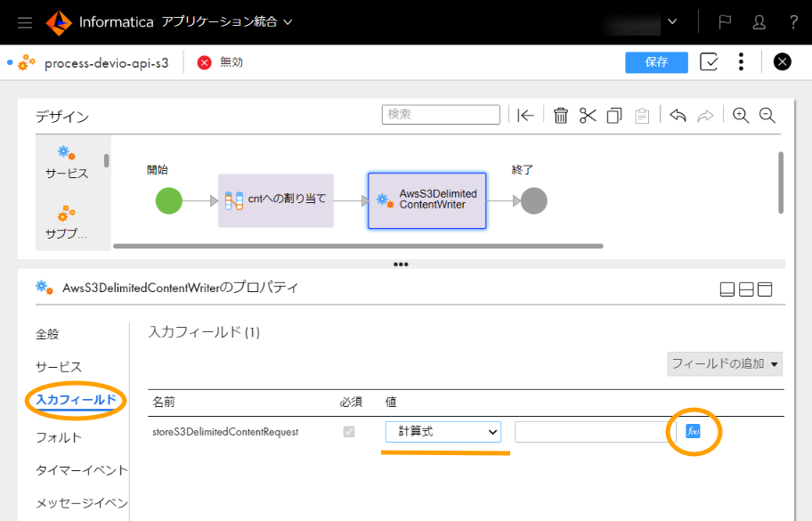Image resolution: width=812 pixels, height=521 pixels.
Task: Zoom in on the process canvas
Action: (741, 114)
